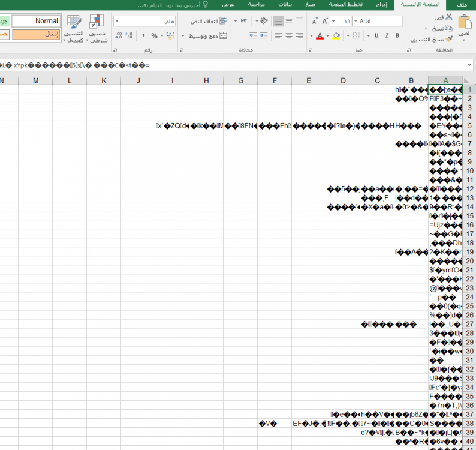This screenshot has height=450, width=476.
Task: Click the cell borders icon
Action: point(356,36)
